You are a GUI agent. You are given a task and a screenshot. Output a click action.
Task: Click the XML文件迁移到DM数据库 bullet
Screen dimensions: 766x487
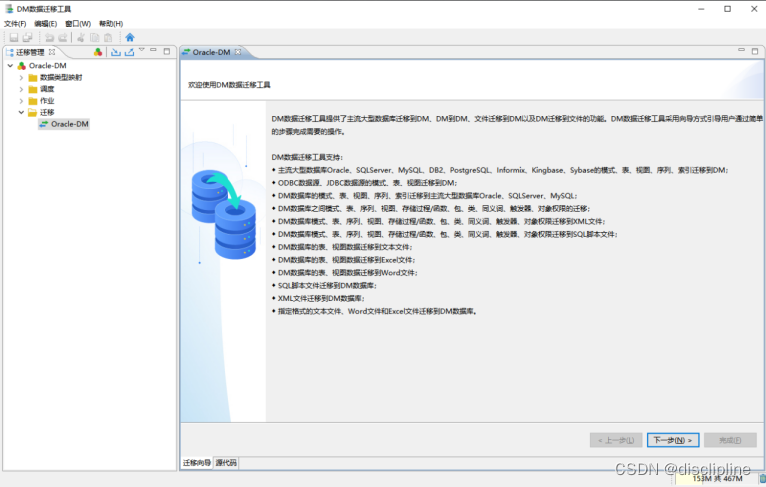tap(321, 298)
